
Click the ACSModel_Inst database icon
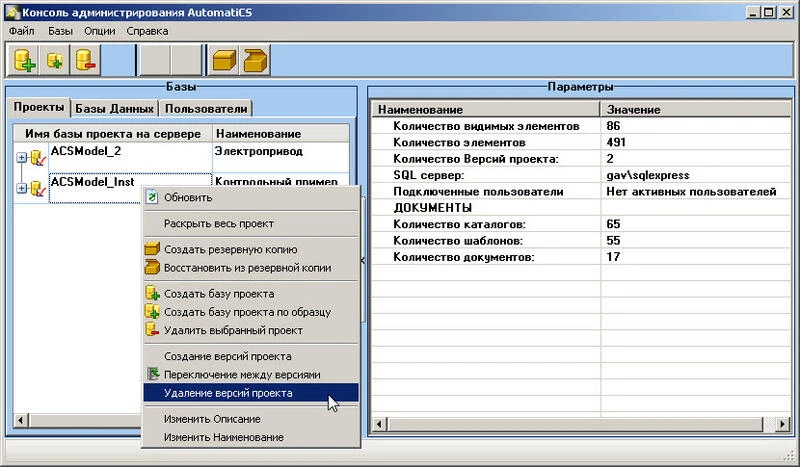[x=38, y=188]
